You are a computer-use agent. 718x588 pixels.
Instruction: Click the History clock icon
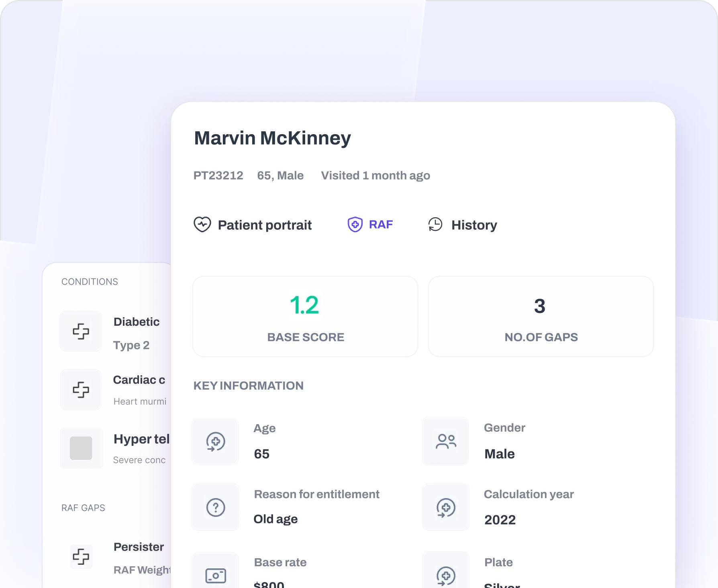[x=435, y=225]
